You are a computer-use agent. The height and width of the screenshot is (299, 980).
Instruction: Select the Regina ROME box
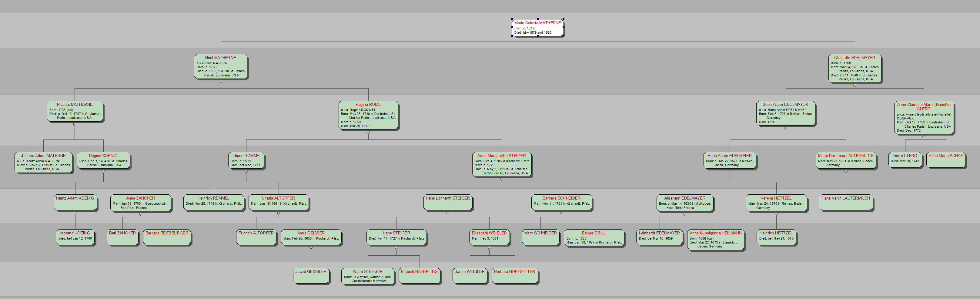pyautogui.click(x=368, y=115)
